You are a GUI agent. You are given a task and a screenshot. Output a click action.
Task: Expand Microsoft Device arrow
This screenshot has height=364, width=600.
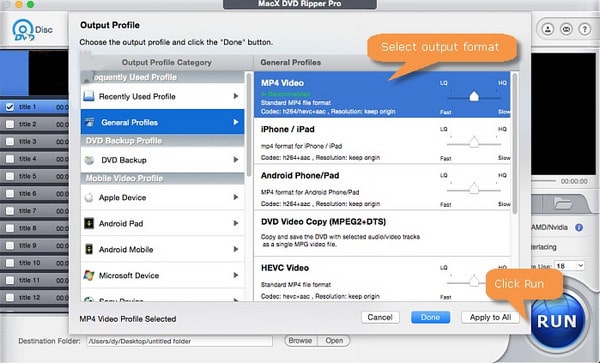click(x=236, y=275)
